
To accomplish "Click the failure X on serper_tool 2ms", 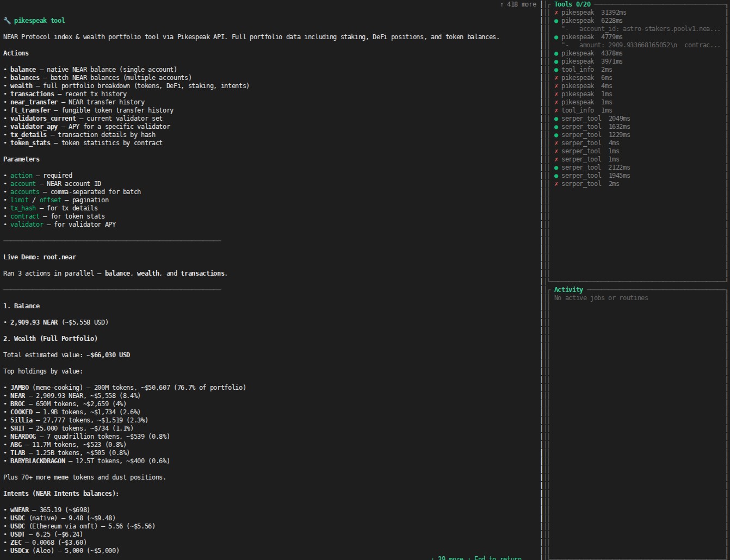I will [556, 184].
